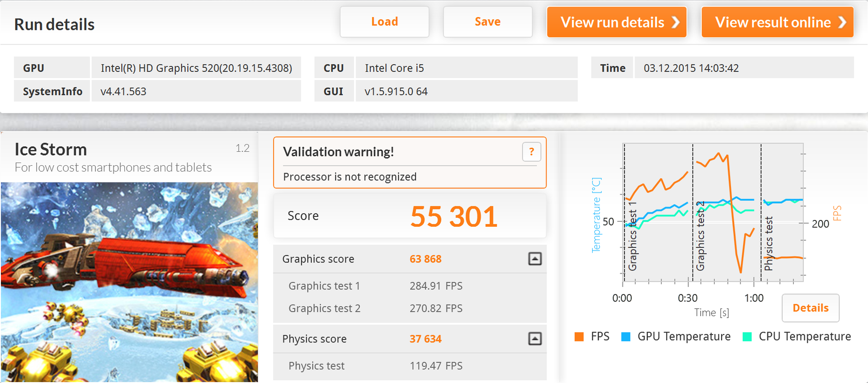Click the 1:00 time axis label
The width and height of the screenshot is (868, 383).
pos(754,298)
